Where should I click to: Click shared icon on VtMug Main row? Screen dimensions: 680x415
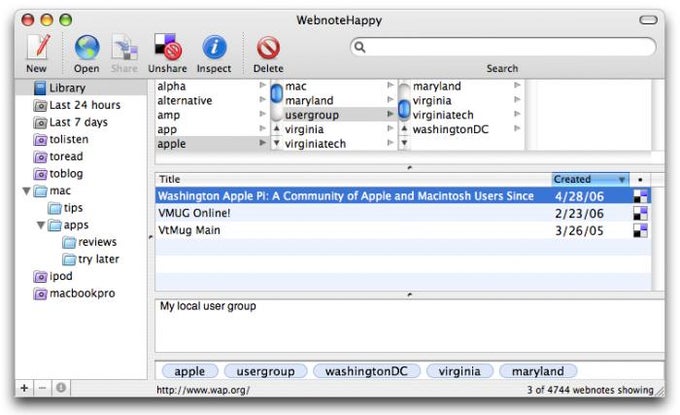[640, 231]
